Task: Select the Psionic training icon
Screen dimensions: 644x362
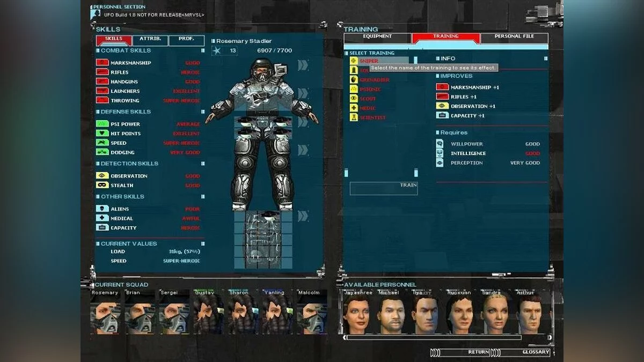Action: (x=354, y=89)
